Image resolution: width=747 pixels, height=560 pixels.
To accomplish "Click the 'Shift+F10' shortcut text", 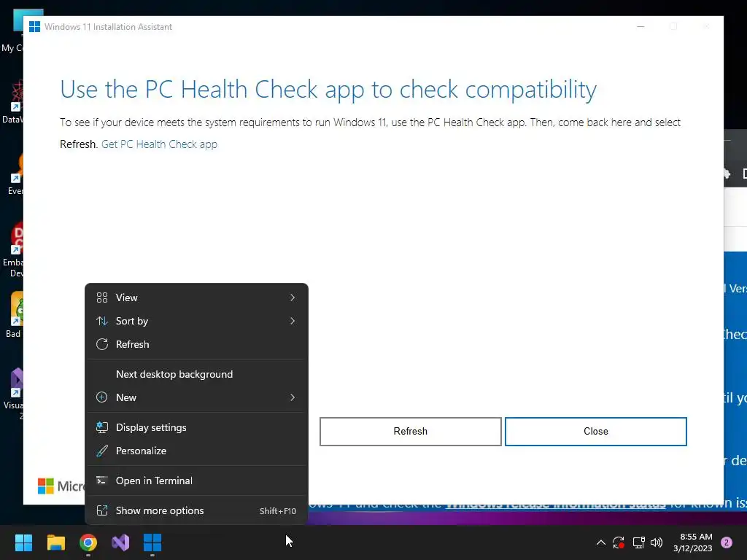I will pyautogui.click(x=278, y=511).
